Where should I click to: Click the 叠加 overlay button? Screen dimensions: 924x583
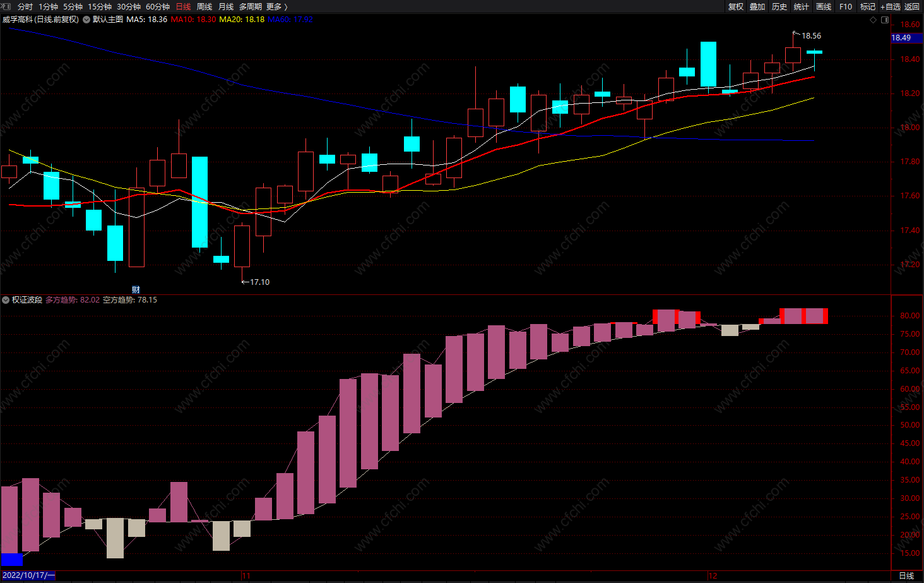tap(757, 6)
